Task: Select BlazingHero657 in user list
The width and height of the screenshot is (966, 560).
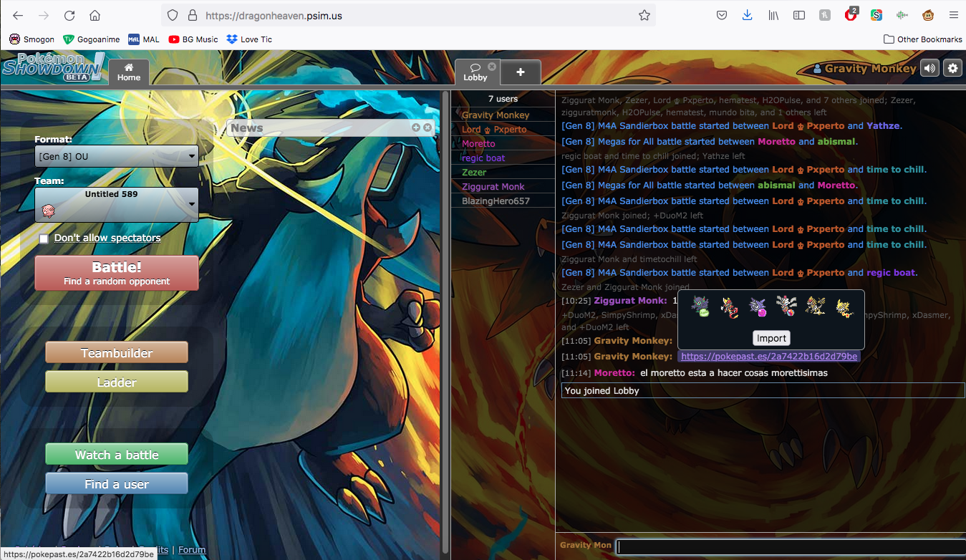Action: pyautogui.click(x=503, y=201)
